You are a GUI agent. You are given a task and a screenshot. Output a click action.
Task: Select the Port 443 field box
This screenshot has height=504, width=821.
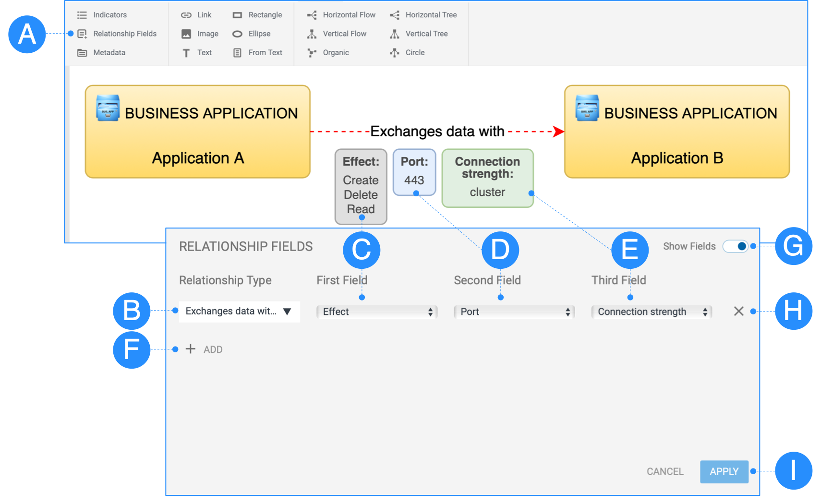click(414, 172)
